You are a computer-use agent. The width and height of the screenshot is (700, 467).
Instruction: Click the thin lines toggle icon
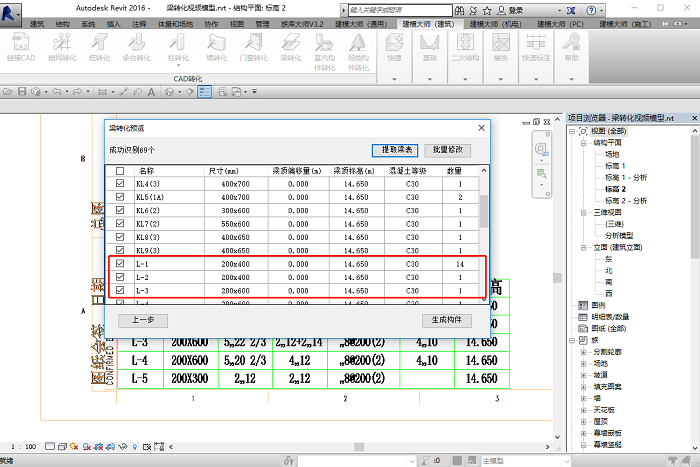point(204,92)
